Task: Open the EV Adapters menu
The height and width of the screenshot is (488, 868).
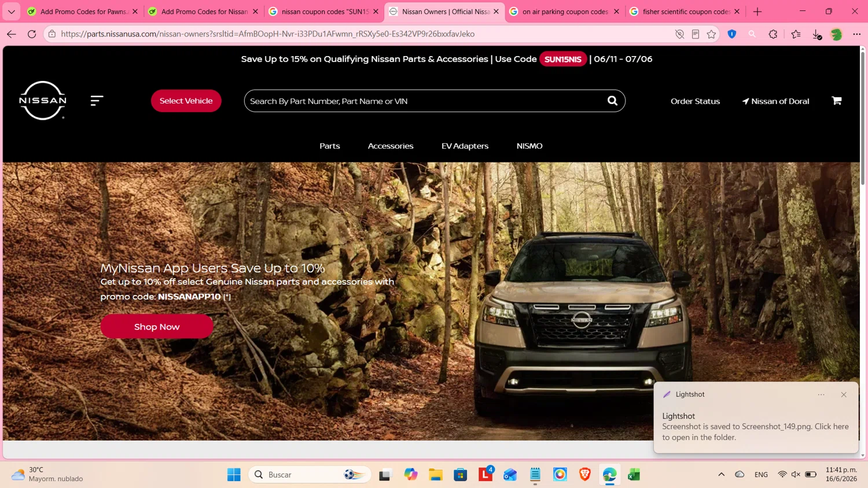Action: point(465,146)
